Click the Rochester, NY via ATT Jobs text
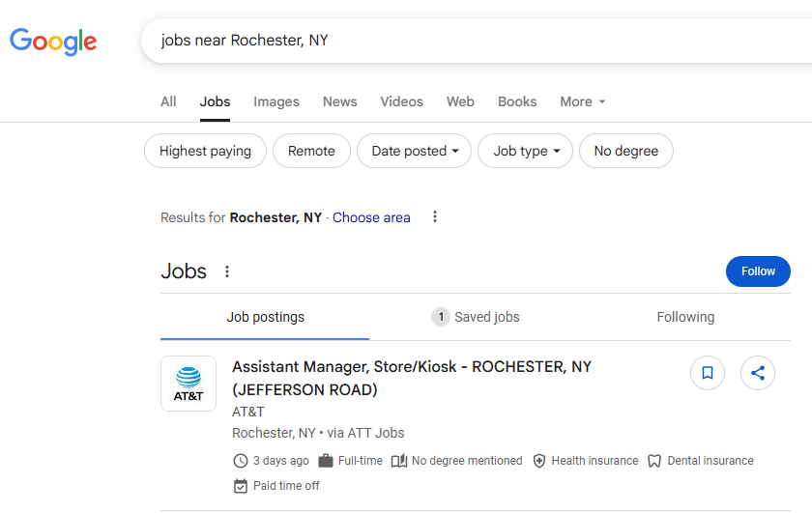Image resolution: width=812 pixels, height=513 pixels. point(318,433)
